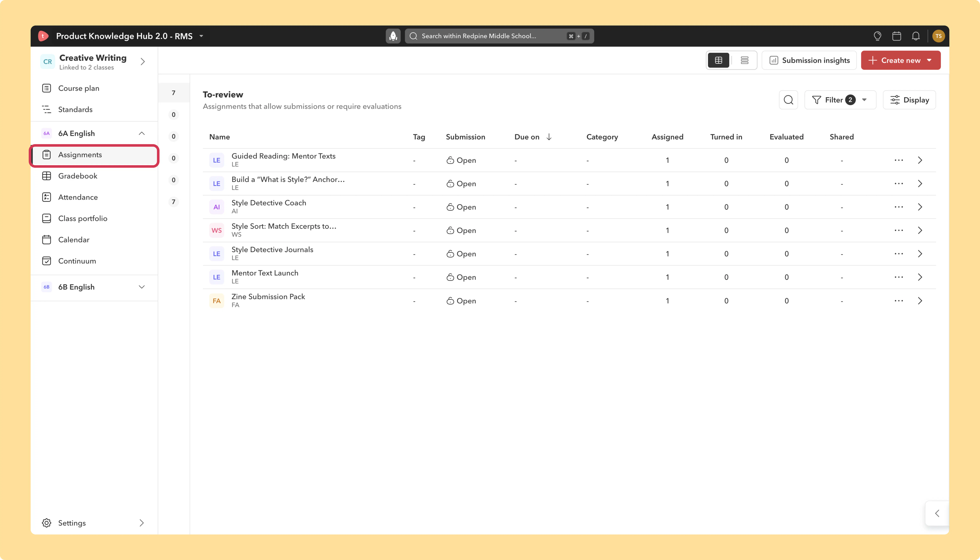Open more options for Mentor Text Launch
This screenshot has height=560, width=980.
898,277
